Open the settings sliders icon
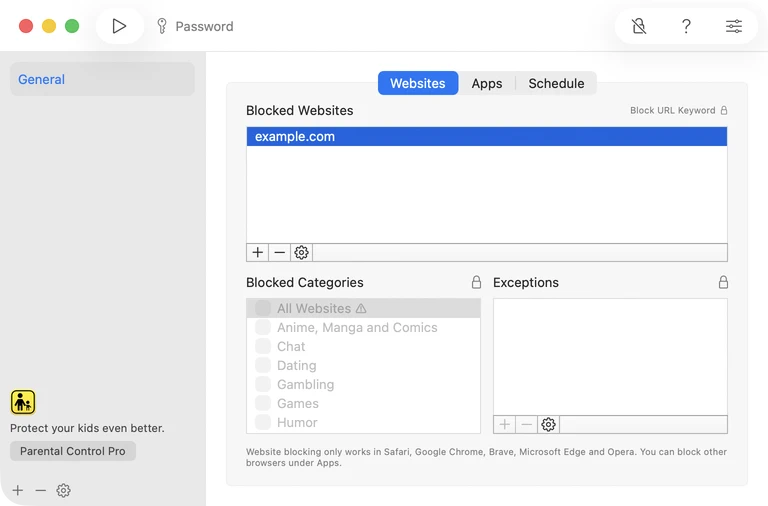 pyautogui.click(x=734, y=26)
